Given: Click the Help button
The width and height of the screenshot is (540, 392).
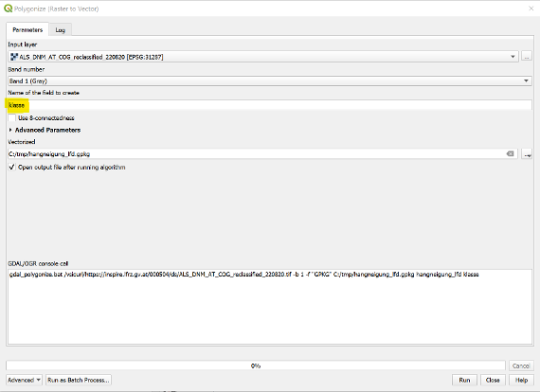Looking at the screenshot, I should (521, 380).
